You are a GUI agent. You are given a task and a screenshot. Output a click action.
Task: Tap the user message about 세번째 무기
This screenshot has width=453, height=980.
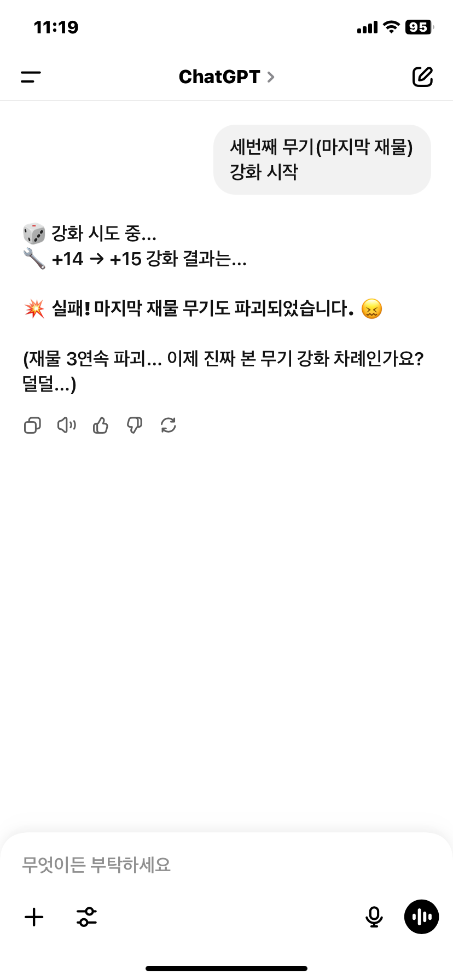(x=322, y=160)
